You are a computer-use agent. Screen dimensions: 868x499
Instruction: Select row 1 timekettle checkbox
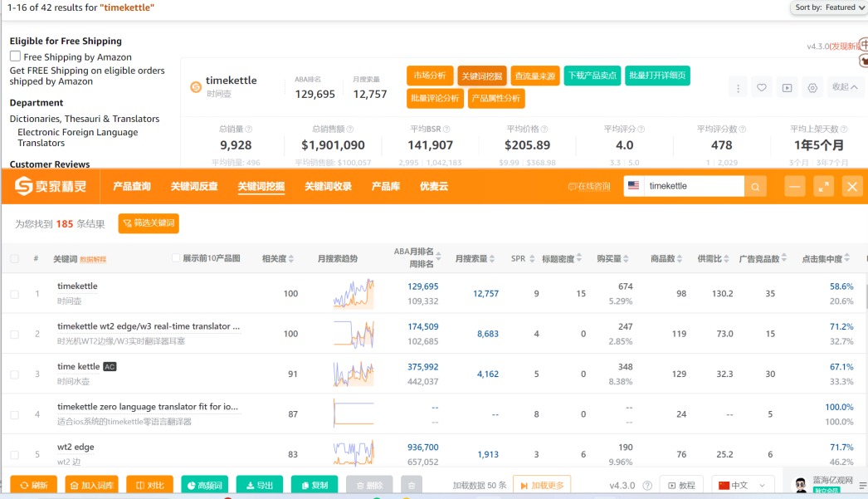pos(14,294)
